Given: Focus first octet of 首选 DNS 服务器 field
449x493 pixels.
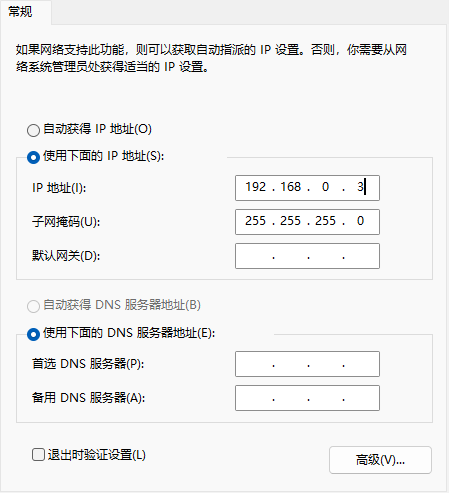Looking at the screenshot, I should [256, 364].
